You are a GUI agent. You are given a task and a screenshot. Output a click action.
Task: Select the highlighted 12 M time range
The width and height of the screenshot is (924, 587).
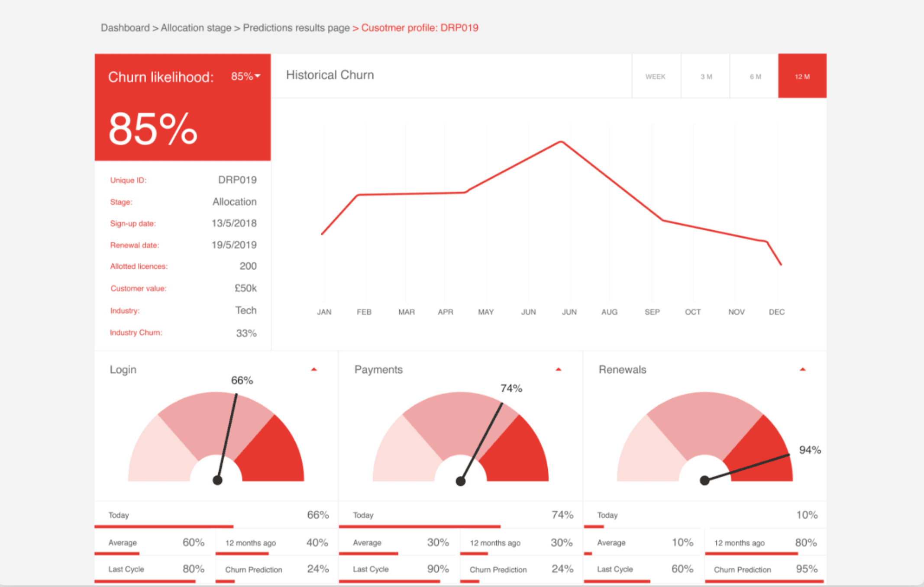[x=802, y=76]
